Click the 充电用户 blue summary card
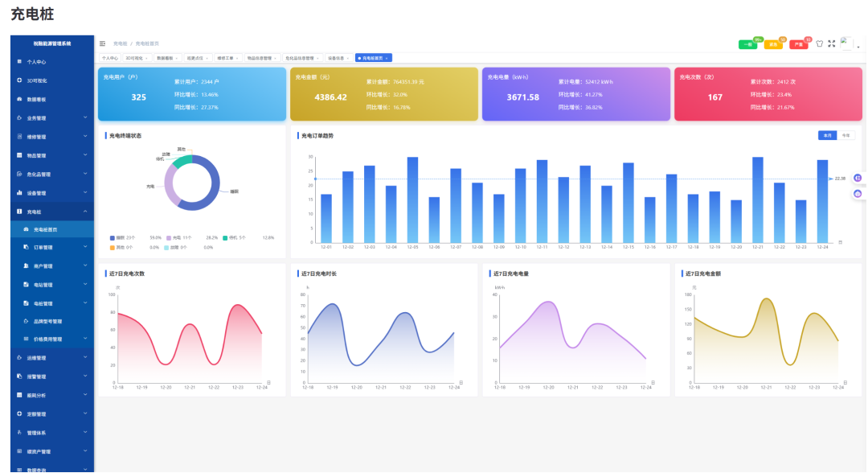Screen dimensions: 868x473 192,94
